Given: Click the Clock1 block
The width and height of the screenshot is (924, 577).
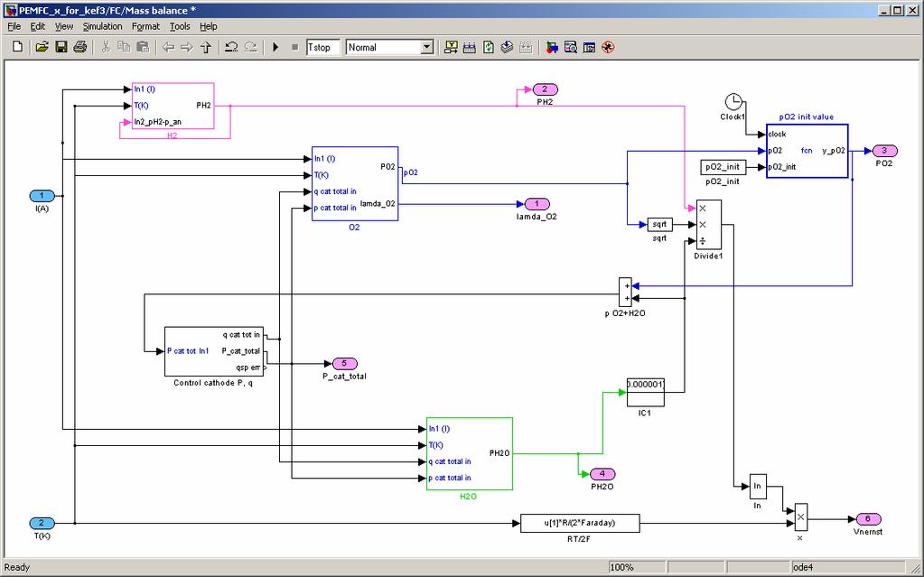Looking at the screenshot, I should pos(733,101).
